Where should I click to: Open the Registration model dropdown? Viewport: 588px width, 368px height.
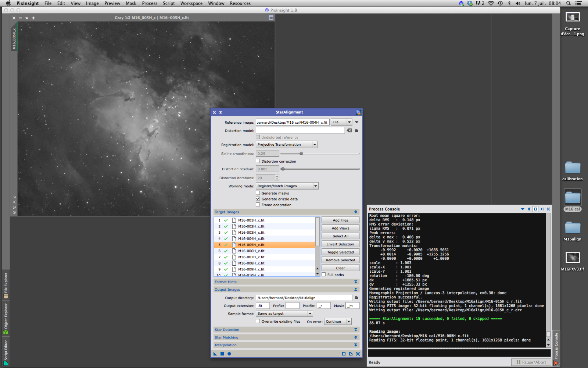click(x=287, y=145)
